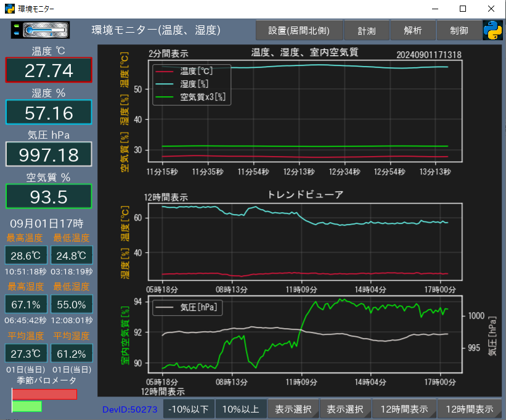Click the green seasonal barometer bar
506x420 pixels.
click(27, 406)
